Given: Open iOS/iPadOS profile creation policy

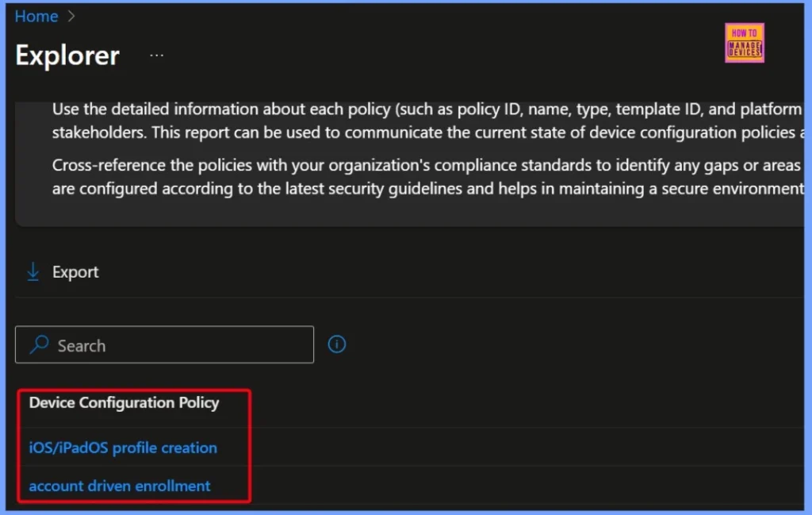Looking at the screenshot, I should (x=123, y=448).
